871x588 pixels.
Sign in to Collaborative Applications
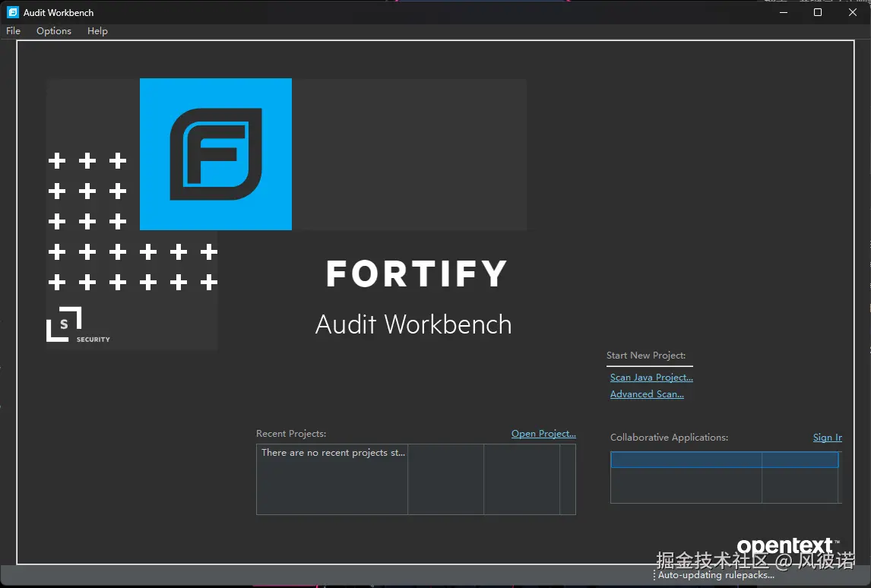[x=827, y=438]
